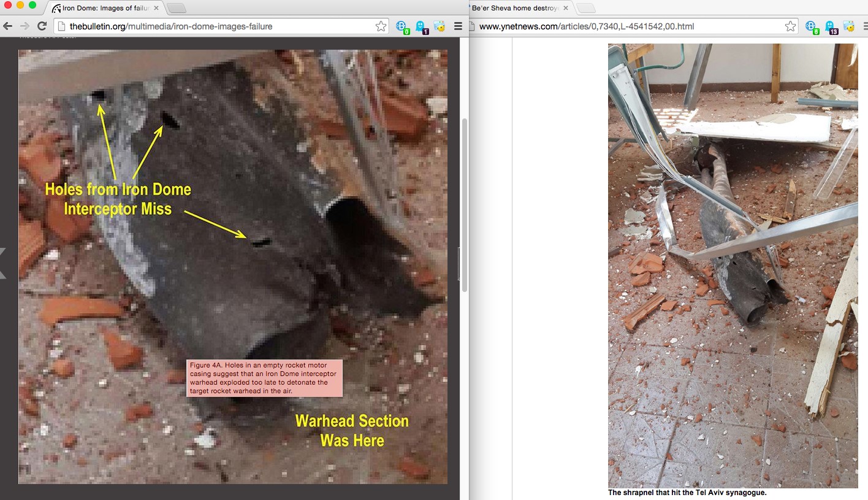Select the "Be'er Sheva home destroyed" tab
Image resolution: width=868 pixels, height=500 pixels.
click(x=518, y=9)
